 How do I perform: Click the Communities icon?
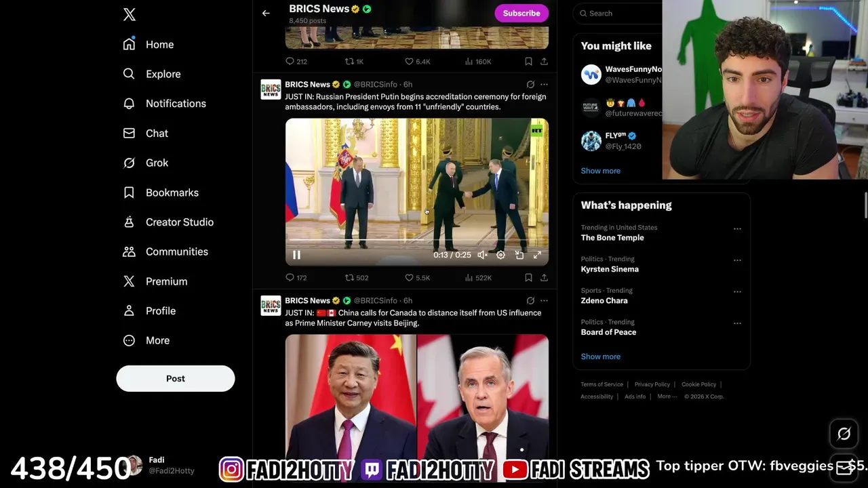click(x=129, y=251)
